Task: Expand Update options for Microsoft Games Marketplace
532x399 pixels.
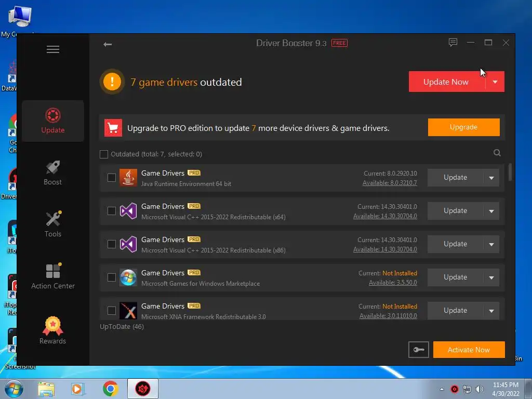Action: [491, 277]
